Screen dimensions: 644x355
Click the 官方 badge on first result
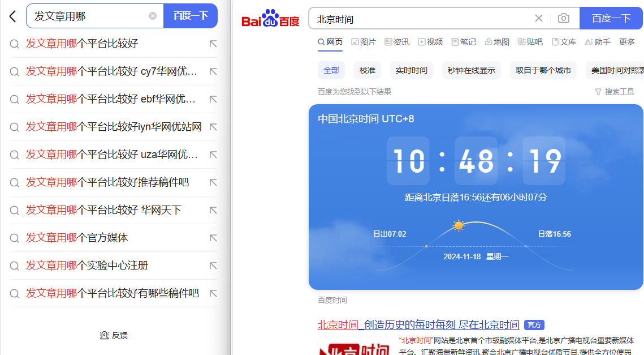534,325
